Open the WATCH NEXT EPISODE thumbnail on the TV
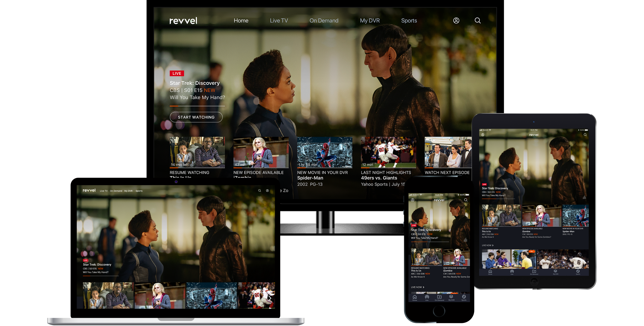Viewport: 644px width, 326px height. pos(448,152)
